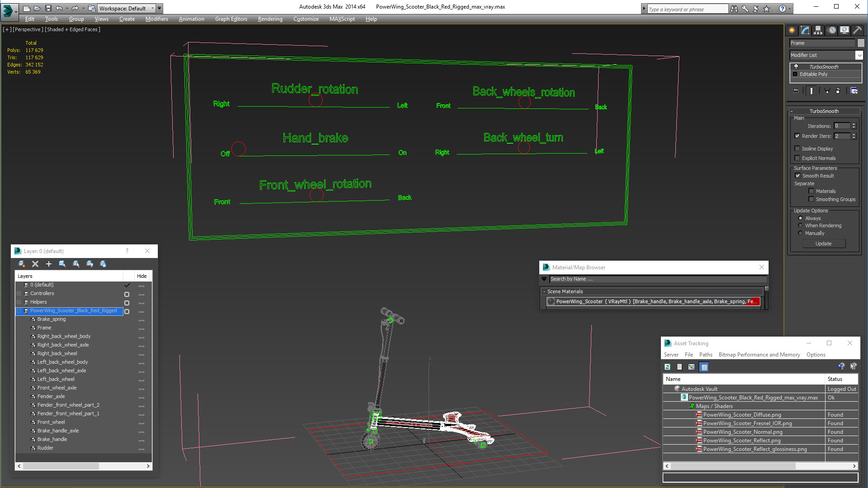Click Render Iters spinner arrows
Viewport: 868px width, 488px height.
tap(854, 136)
